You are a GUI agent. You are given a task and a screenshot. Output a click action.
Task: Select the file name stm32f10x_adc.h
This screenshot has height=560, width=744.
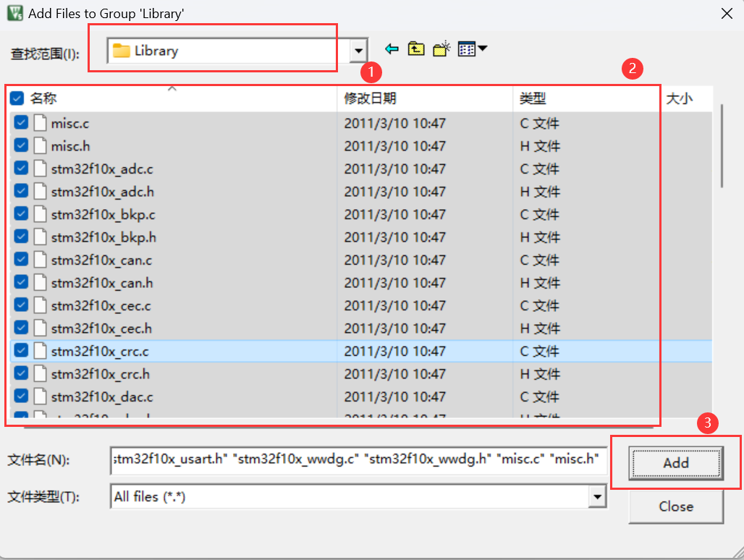(103, 192)
